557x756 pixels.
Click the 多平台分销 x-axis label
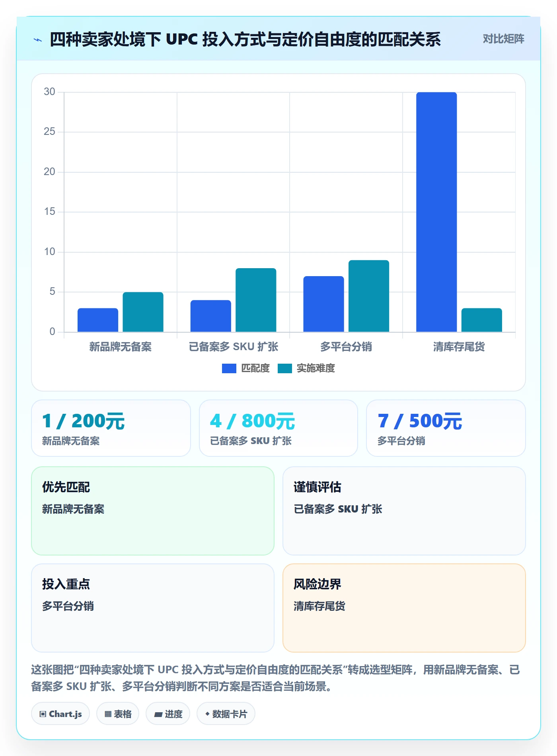tap(346, 347)
